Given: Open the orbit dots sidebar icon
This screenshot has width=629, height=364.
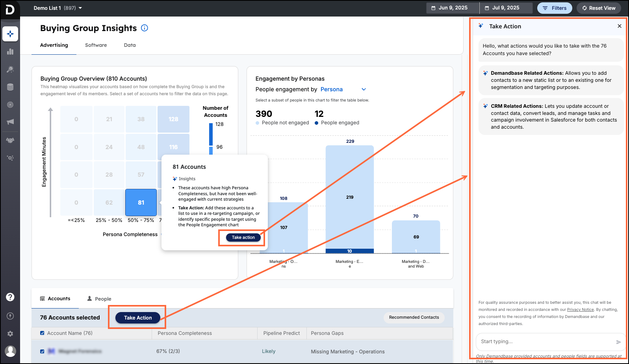Looking at the screenshot, I should point(10,158).
